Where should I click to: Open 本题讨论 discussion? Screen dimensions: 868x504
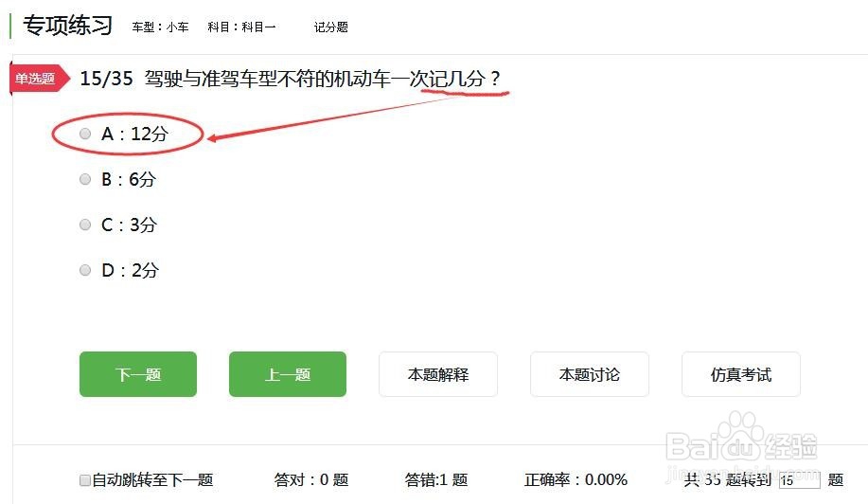tap(590, 374)
